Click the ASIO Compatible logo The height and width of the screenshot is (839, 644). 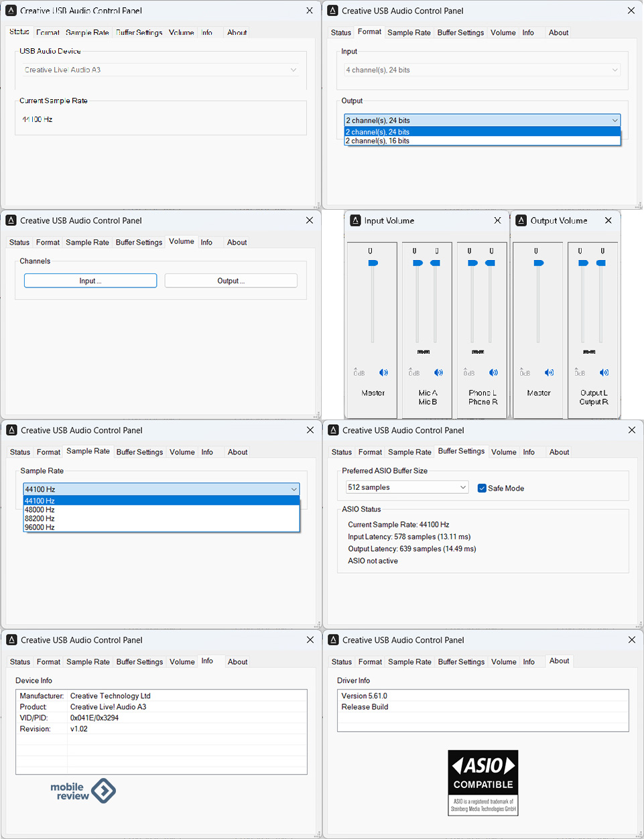482,782
